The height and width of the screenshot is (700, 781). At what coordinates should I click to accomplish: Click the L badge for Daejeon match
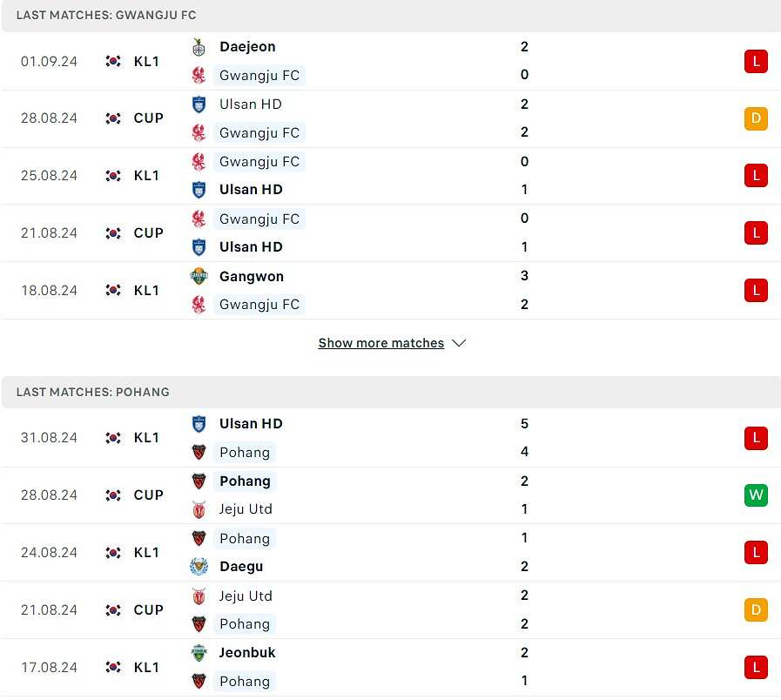tap(756, 61)
